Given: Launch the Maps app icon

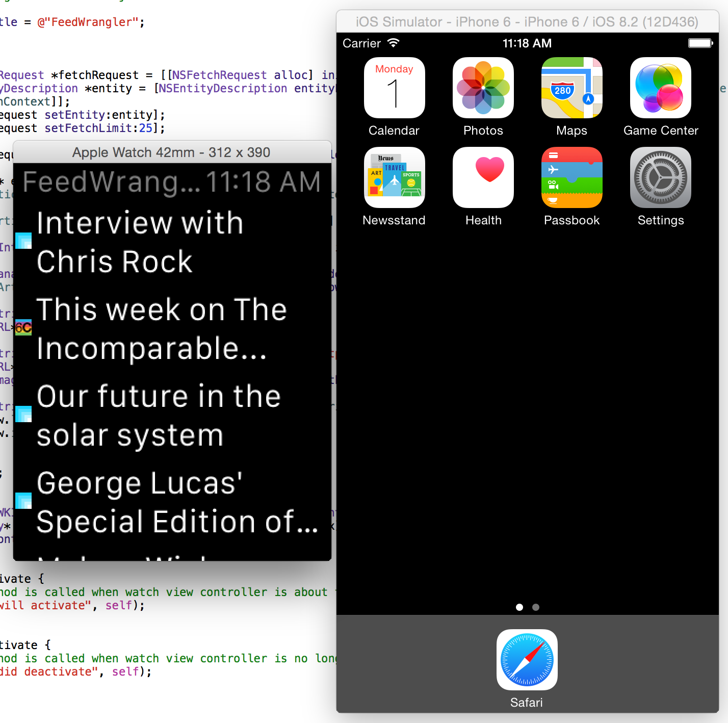Looking at the screenshot, I should (571, 88).
